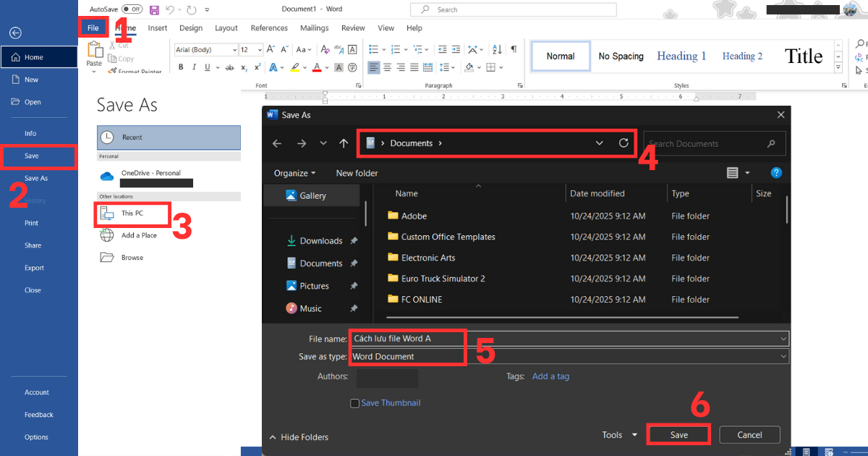The height and width of the screenshot is (456, 868).
Task: Select Center alignment
Action: click(x=387, y=67)
